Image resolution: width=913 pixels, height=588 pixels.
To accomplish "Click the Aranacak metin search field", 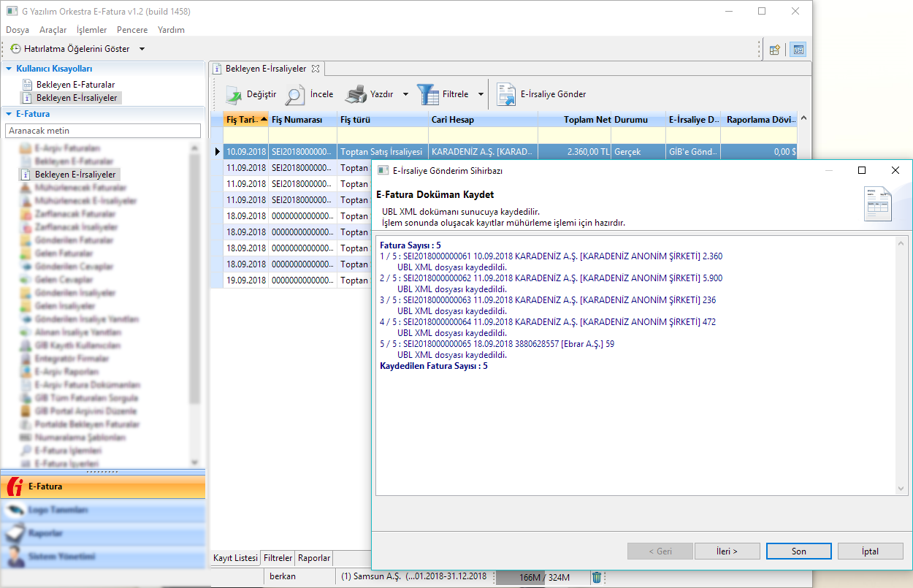I will click(x=102, y=131).
